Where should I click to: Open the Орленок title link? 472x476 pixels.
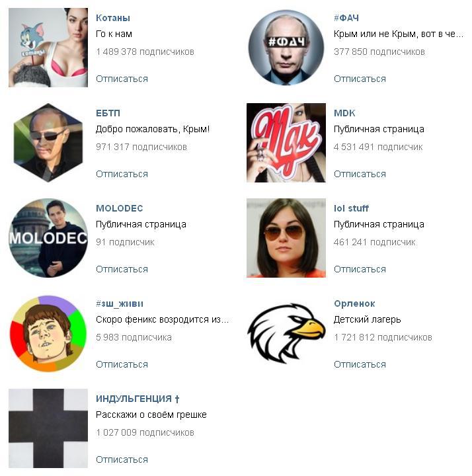tap(354, 303)
